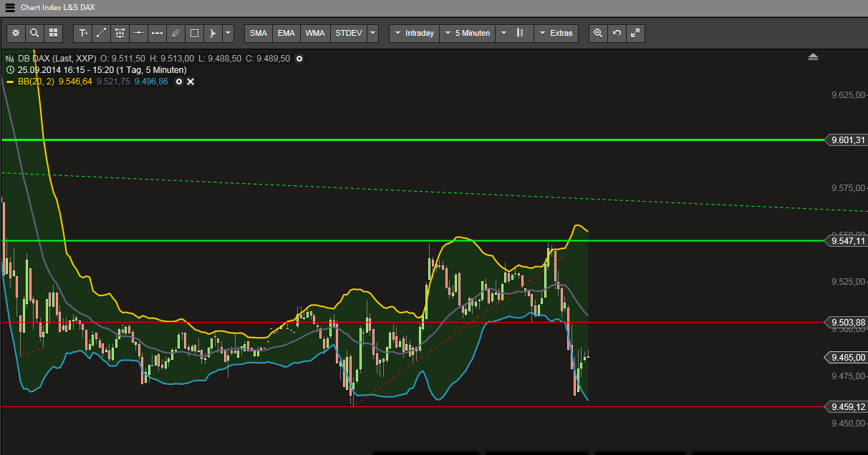Click the 9.625,00 axis value
868x455 pixels.
(847, 95)
